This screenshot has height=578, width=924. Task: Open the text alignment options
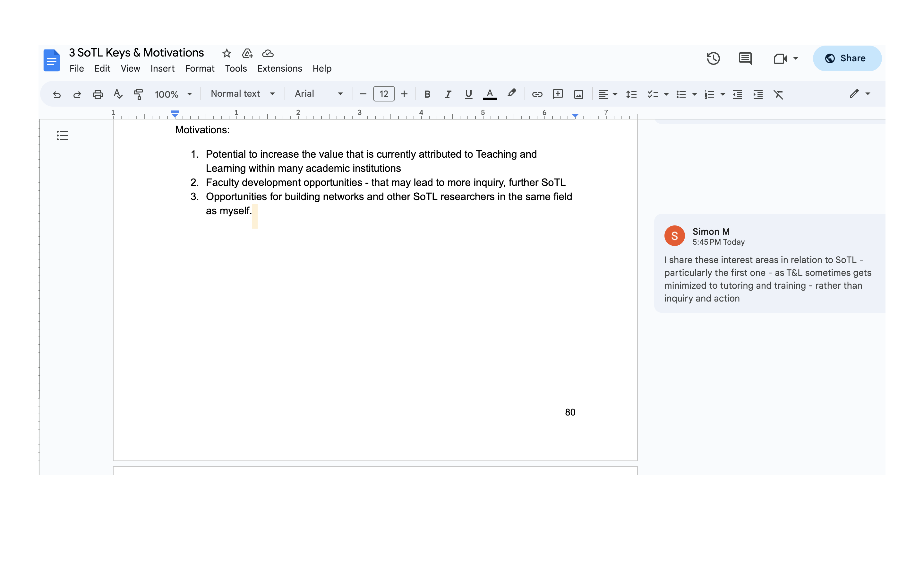coord(607,94)
